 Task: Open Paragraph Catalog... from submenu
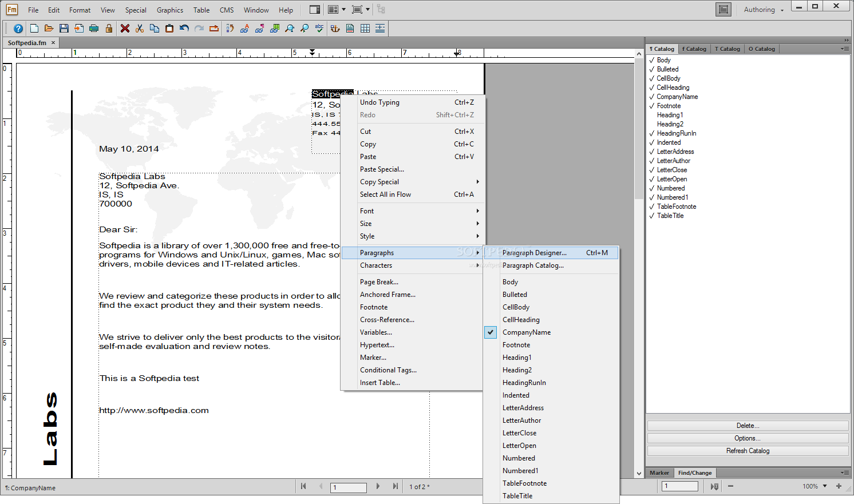pos(551,265)
